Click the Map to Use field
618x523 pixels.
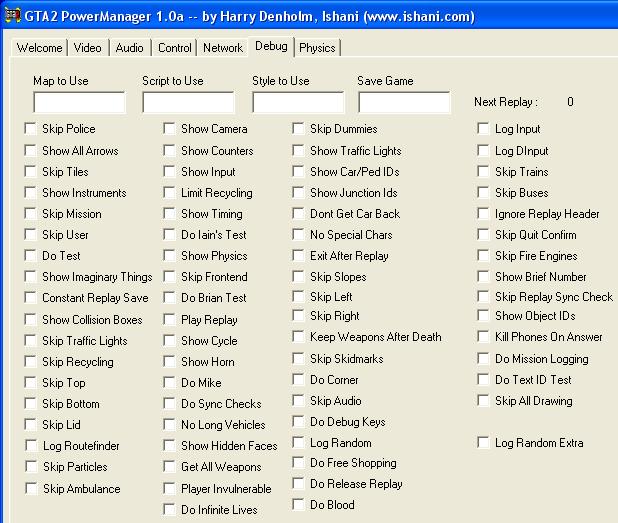[x=79, y=103]
